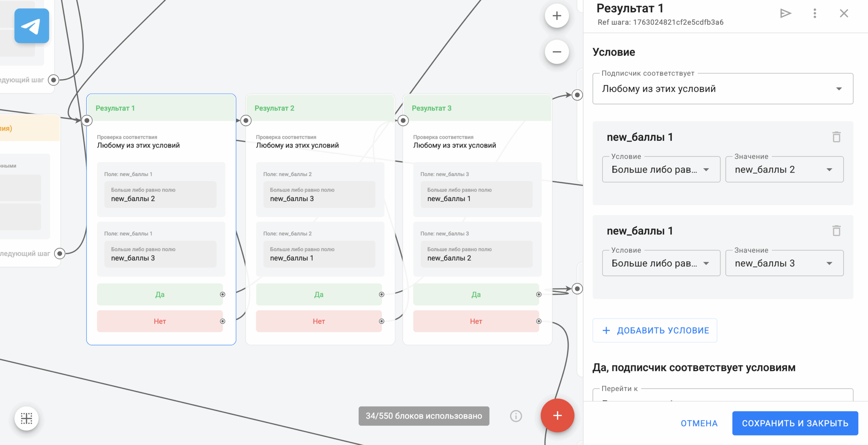The width and height of the screenshot is (868, 445).
Task: Delete the first new_баллы 1 condition
Action: [836, 137]
